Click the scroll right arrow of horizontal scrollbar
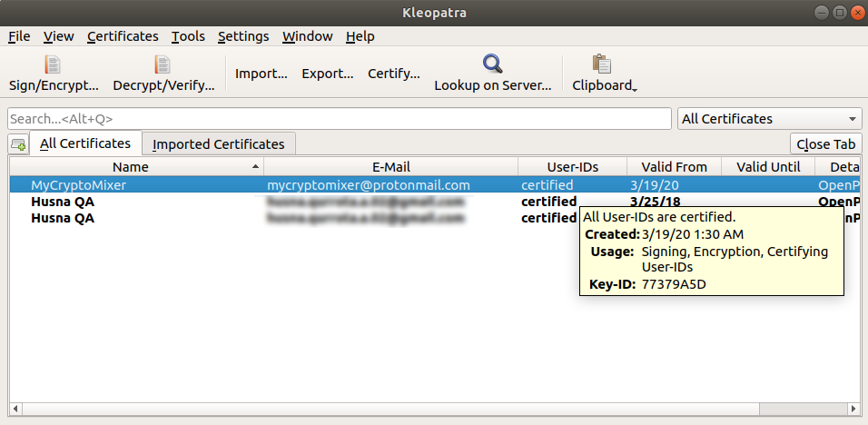The width and height of the screenshot is (868, 425). tap(853, 409)
